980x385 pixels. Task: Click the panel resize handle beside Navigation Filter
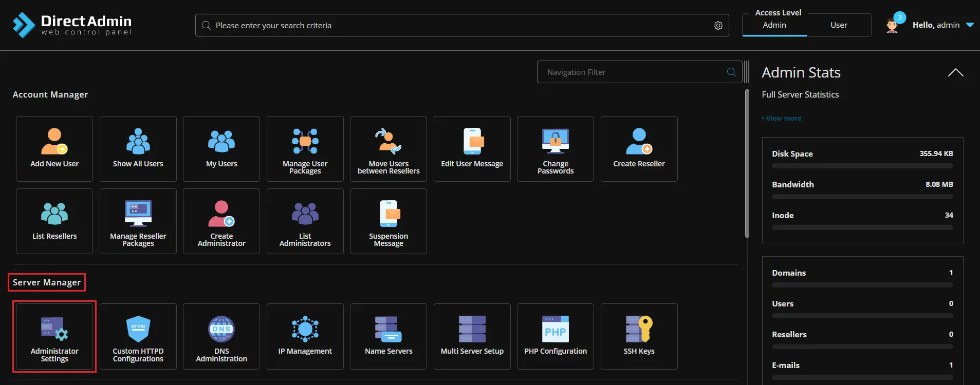click(x=746, y=72)
